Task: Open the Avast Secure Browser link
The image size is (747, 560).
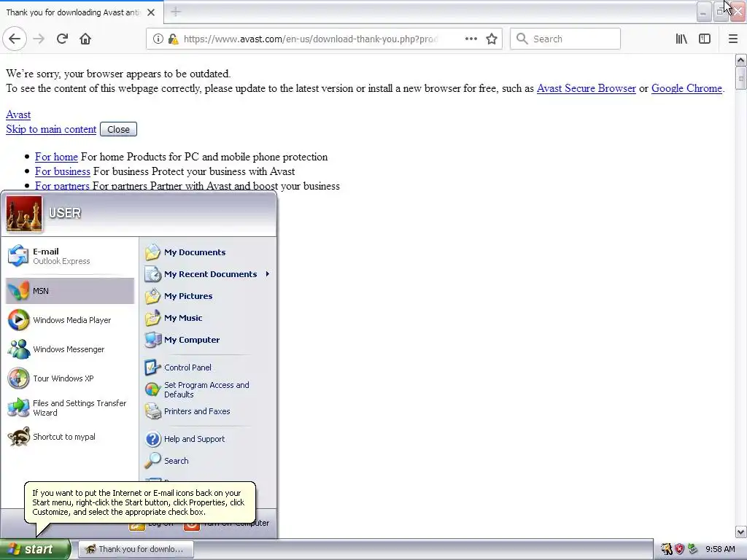Action: click(586, 88)
